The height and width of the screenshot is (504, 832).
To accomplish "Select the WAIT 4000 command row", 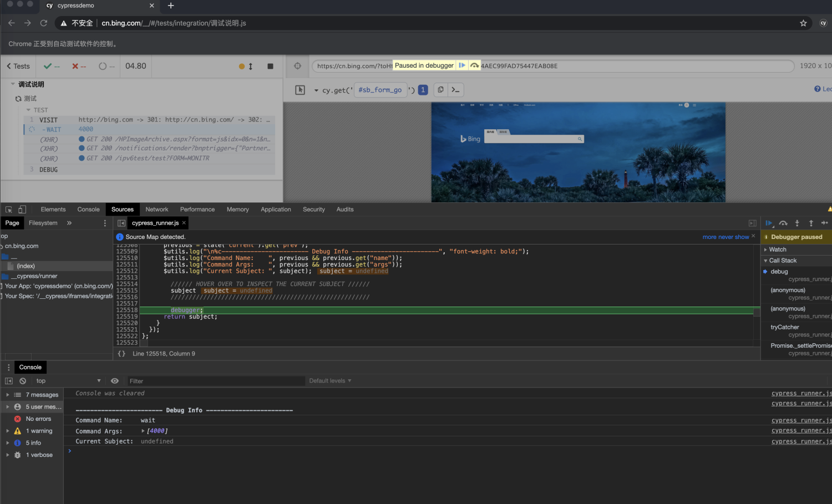I will [149, 129].
